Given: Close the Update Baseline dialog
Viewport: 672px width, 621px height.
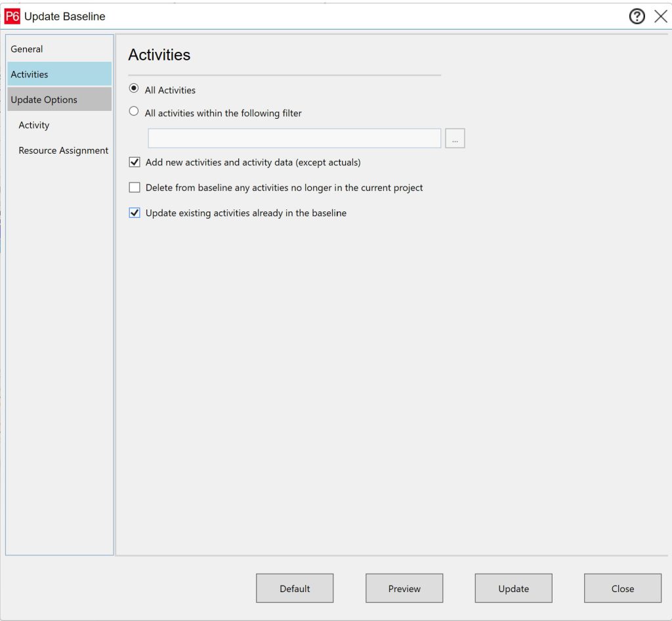Looking at the screenshot, I should tap(660, 16).
